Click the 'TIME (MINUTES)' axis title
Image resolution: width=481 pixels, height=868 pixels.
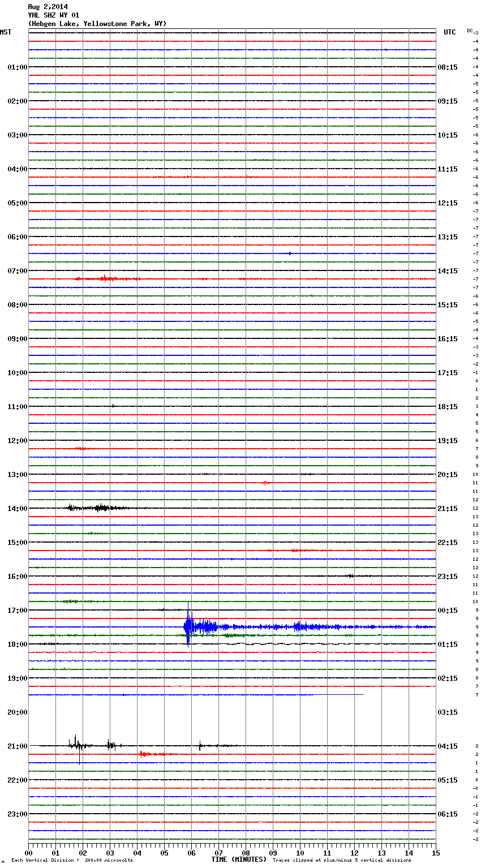pyautogui.click(x=239, y=860)
